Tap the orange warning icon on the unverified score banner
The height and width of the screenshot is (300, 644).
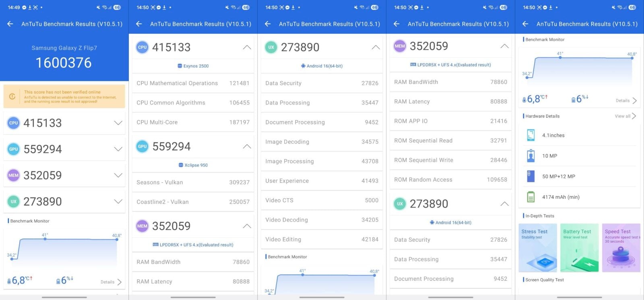point(12,97)
